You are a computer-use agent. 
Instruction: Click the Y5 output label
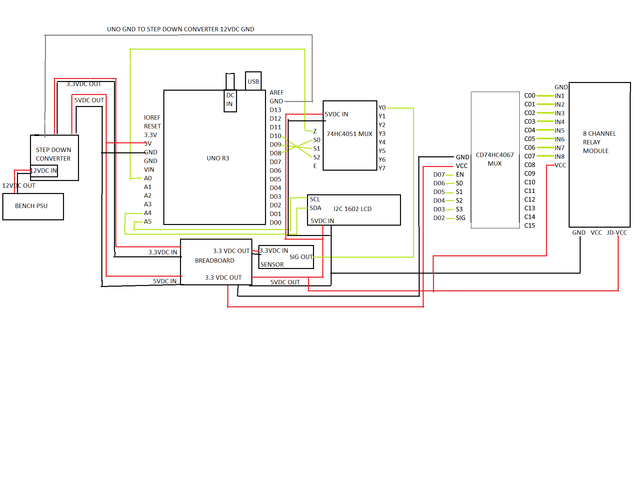382,151
